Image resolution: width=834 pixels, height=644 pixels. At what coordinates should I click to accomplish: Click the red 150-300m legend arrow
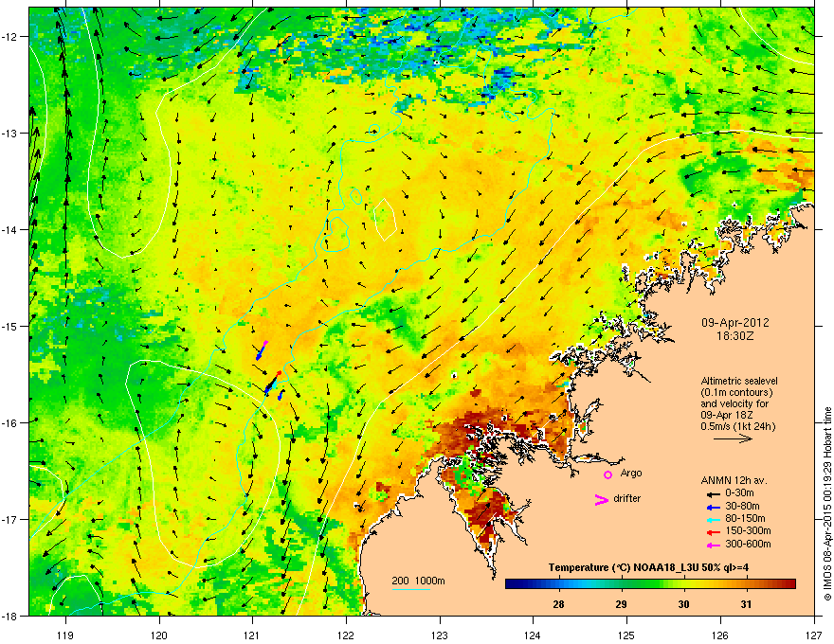[713, 532]
